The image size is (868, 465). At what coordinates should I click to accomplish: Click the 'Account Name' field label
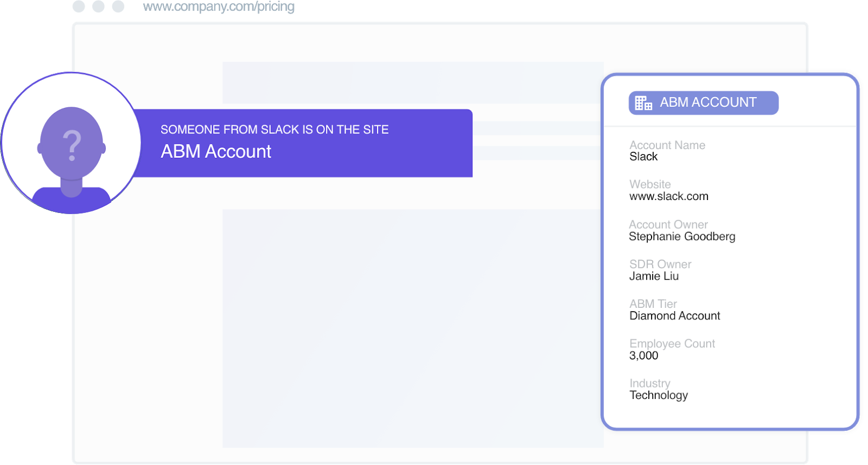(667, 145)
